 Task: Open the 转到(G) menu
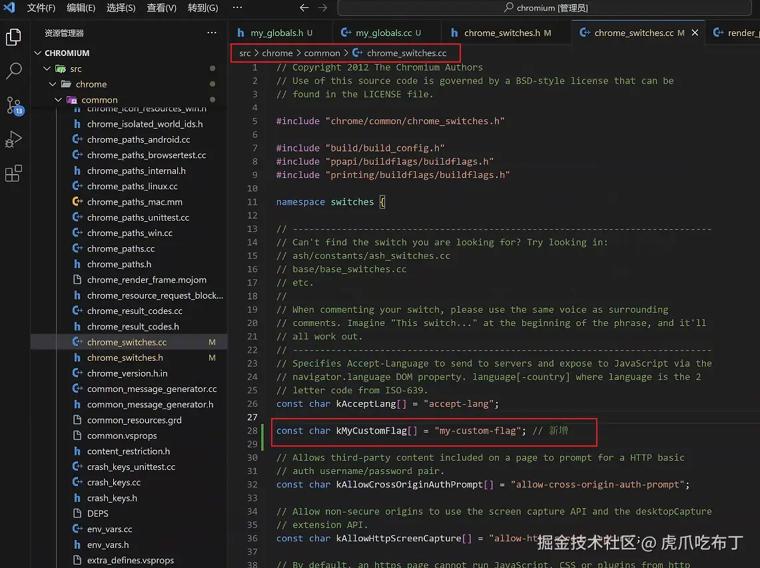203,8
